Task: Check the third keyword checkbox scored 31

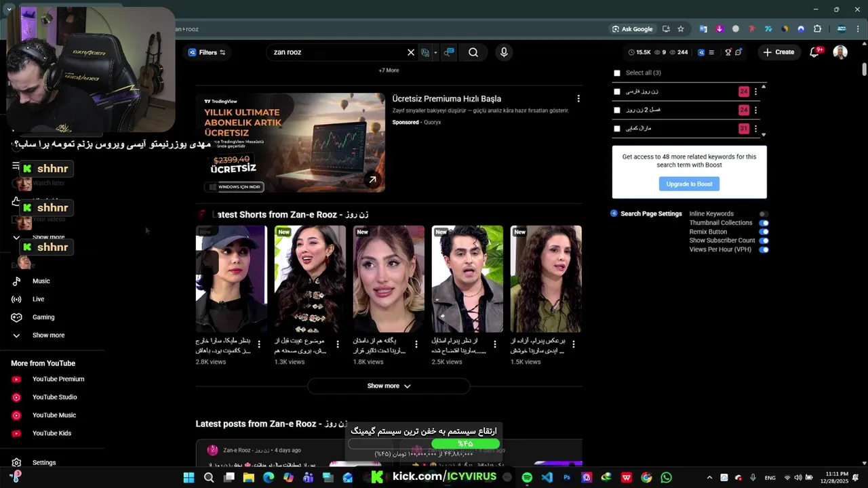Action: (616, 128)
